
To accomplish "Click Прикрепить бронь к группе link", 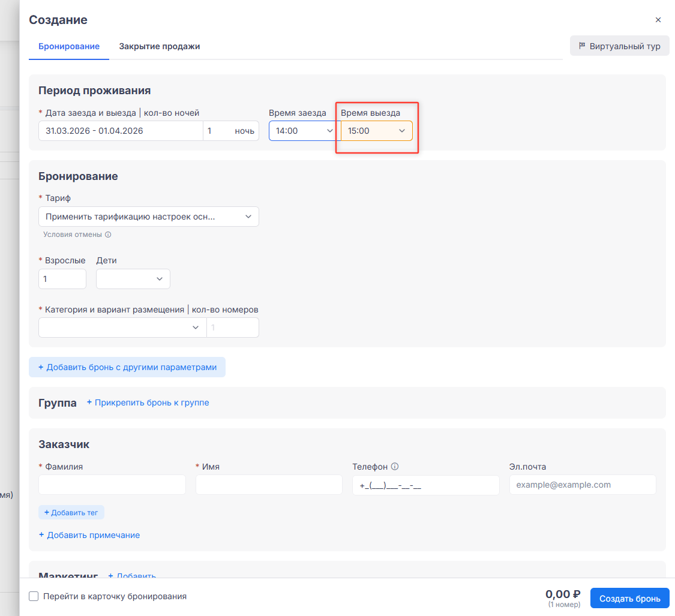I will pyautogui.click(x=148, y=402).
